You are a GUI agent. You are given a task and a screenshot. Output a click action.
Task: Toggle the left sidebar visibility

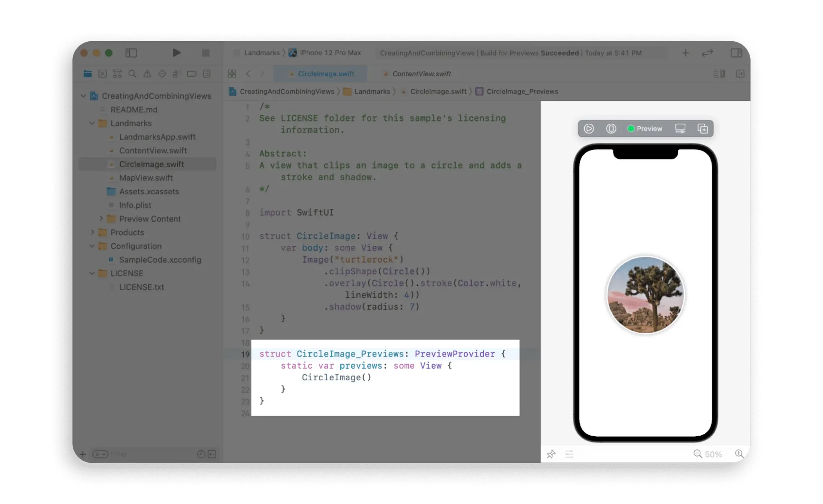tap(131, 53)
